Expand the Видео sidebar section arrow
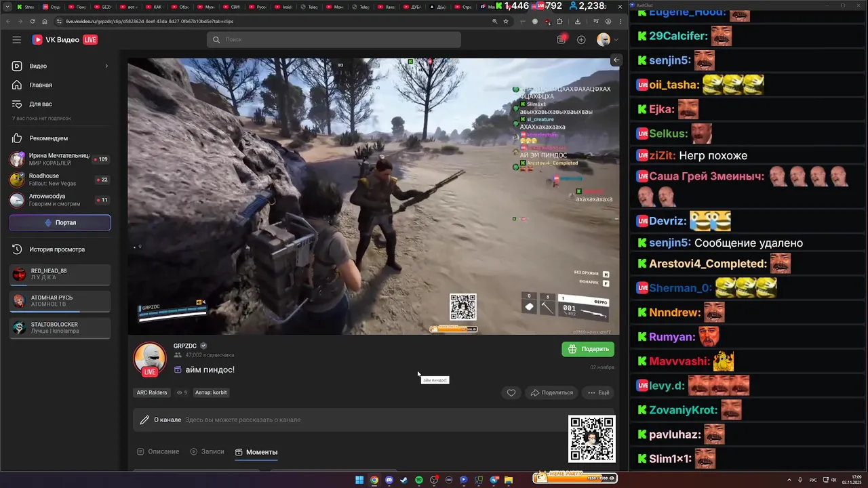 click(106, 66)
